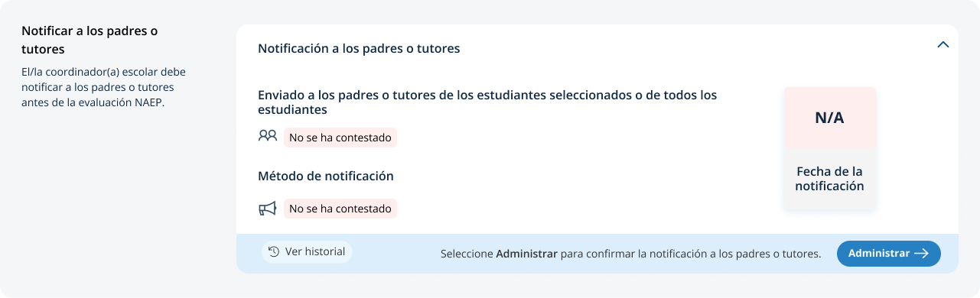Click the Notificar a los padres o tutores title
Image resolution: width=980 pixels, height=298 pixels.
(90, 40)
